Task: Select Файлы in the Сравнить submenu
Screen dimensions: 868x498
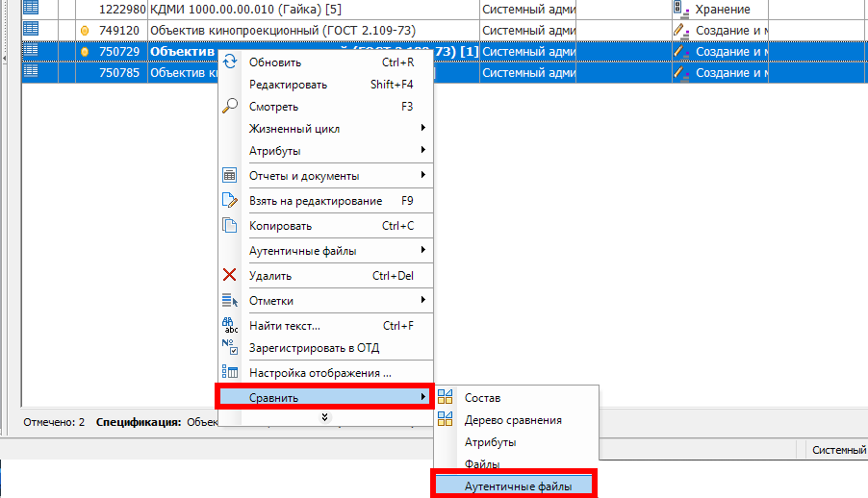Action: (482, 464)
